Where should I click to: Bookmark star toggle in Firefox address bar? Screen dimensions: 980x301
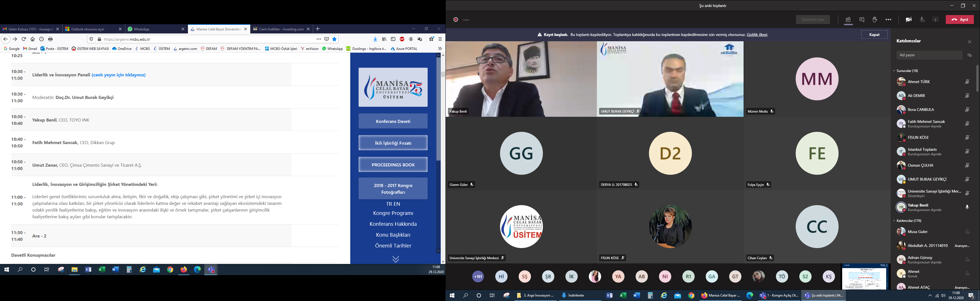(334, 39)
